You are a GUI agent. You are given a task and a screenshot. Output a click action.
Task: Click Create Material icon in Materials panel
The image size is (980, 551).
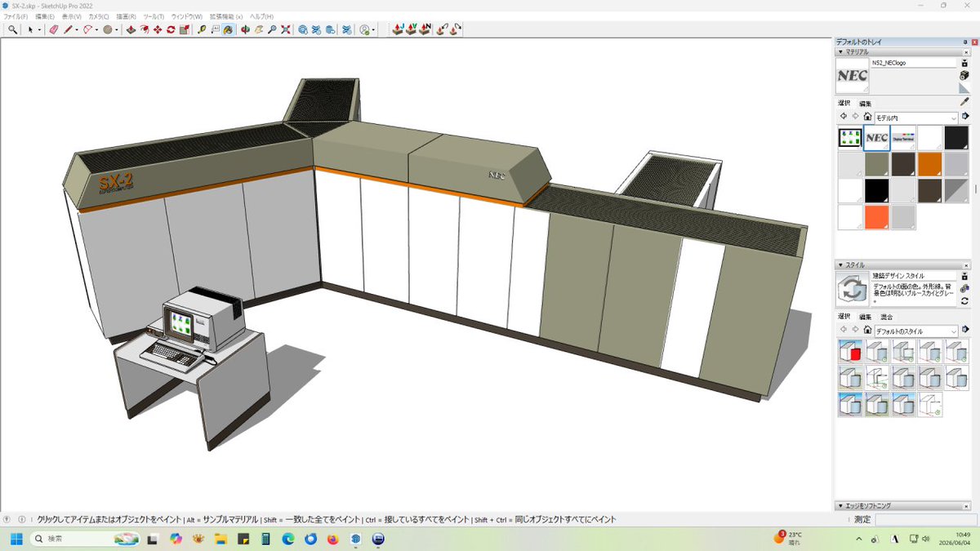point(964,75)
